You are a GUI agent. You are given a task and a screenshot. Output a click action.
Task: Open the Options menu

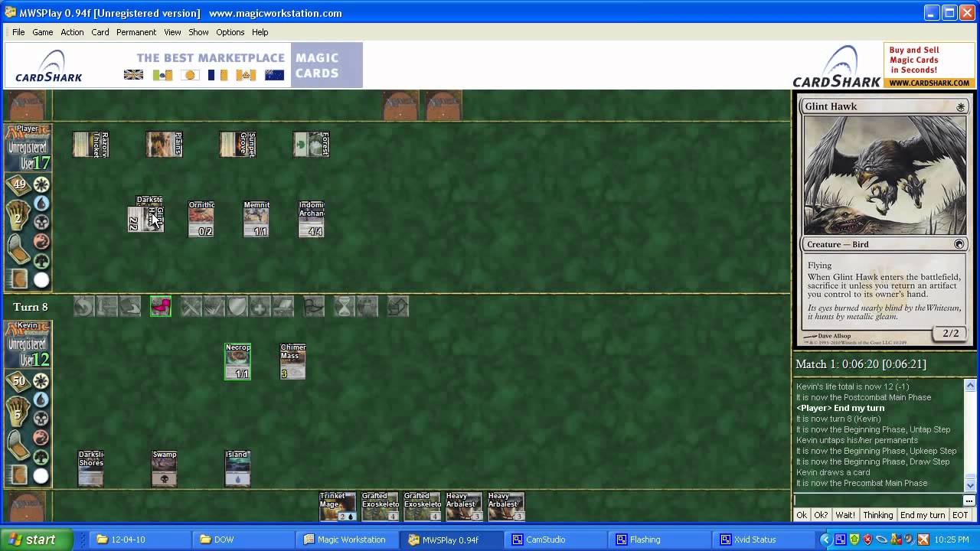click(x=230, y=32)
